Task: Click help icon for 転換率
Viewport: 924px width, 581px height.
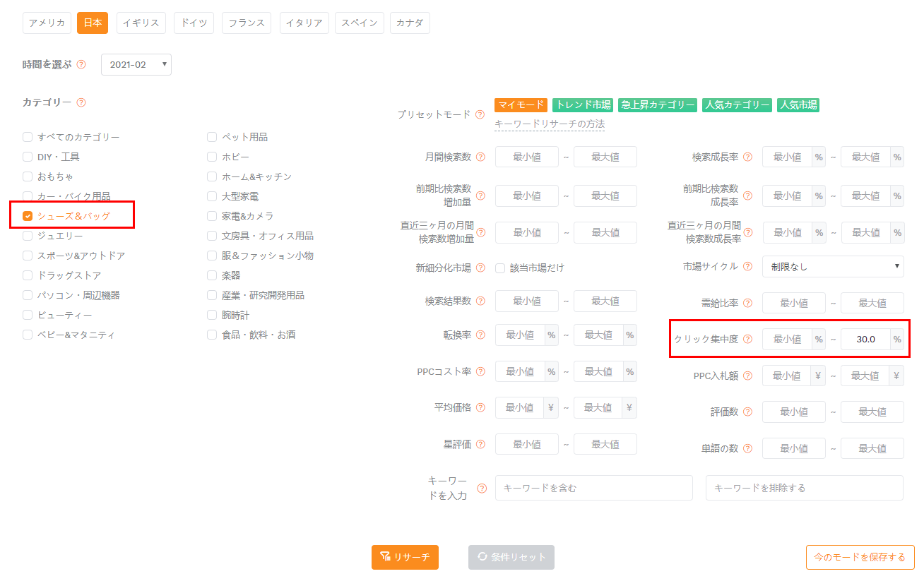Action: [x=480, y=335]
